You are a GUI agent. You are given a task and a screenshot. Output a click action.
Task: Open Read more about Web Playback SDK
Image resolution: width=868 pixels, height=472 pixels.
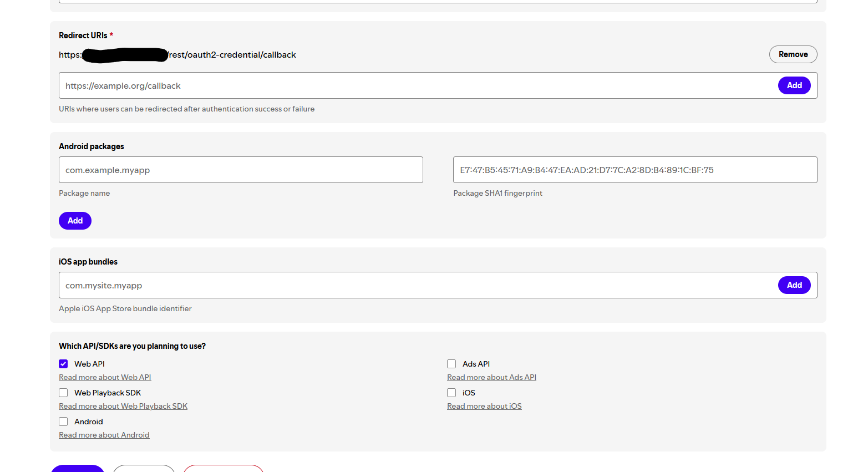[123, 407]
